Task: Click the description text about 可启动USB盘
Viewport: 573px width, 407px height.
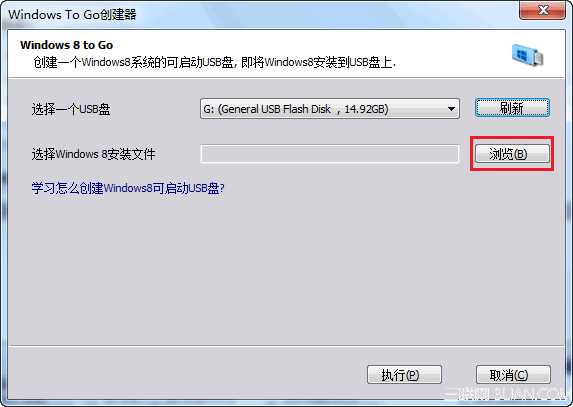Action: (215, 62)
